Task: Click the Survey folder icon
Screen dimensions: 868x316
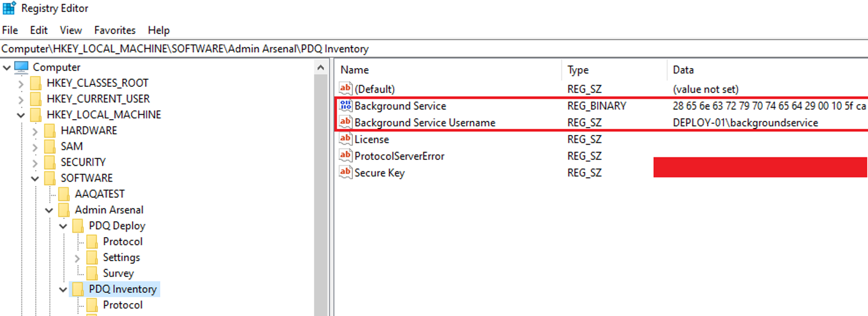Action: 92,273
